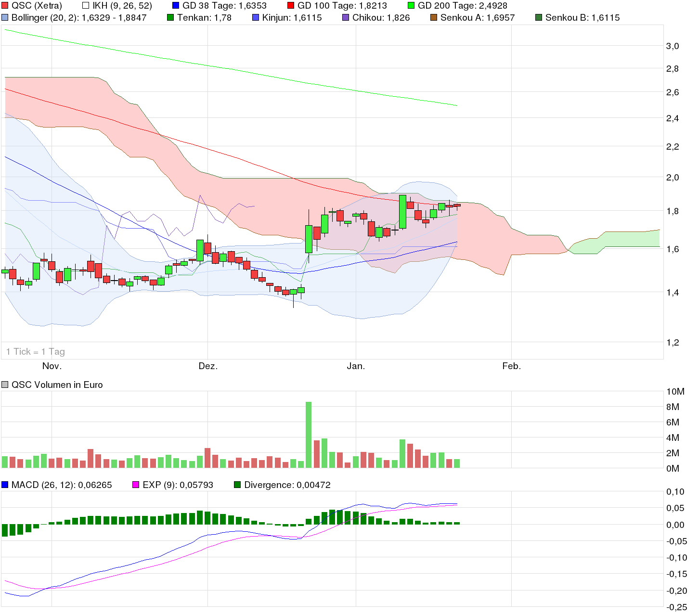Click the label 'Tenkan: 1,78'

click(x=205, y=17)
